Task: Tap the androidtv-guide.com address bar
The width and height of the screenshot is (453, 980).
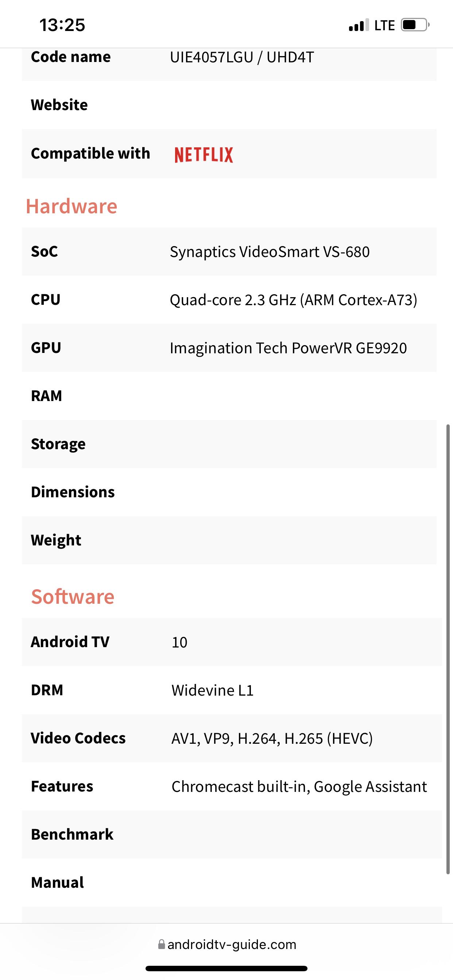Action: pos(232,944)
